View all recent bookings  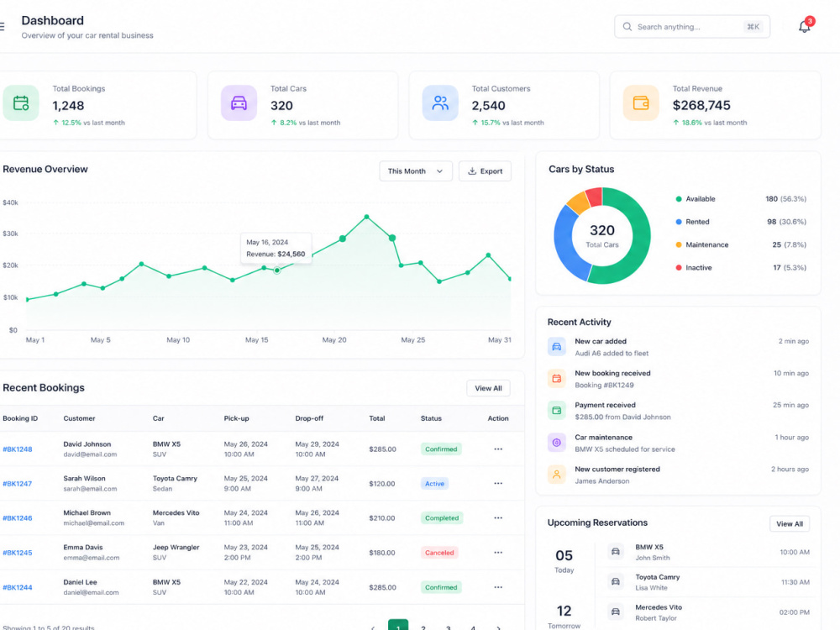(x=488, y=388)
